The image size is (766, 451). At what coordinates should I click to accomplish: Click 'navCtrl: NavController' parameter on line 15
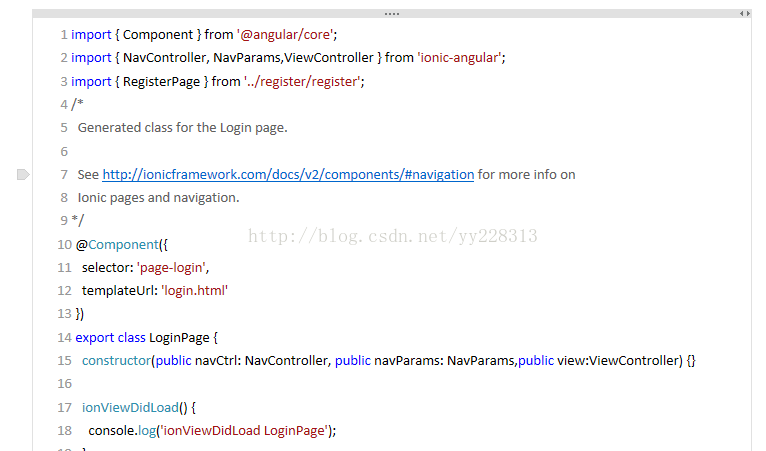click(261, 361)
